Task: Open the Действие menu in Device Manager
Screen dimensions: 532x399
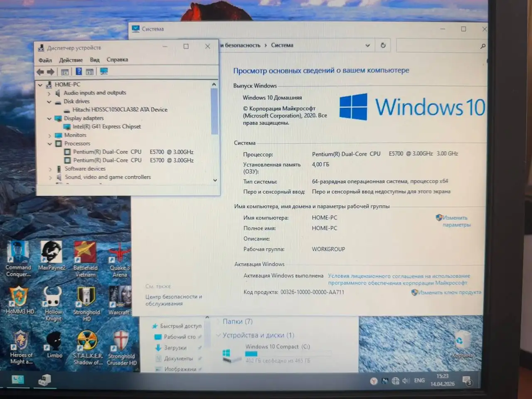Action: coord(71,60)
